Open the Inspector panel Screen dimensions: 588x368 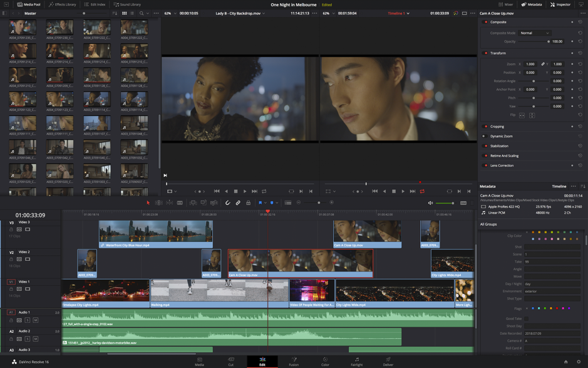pos(560,4)
